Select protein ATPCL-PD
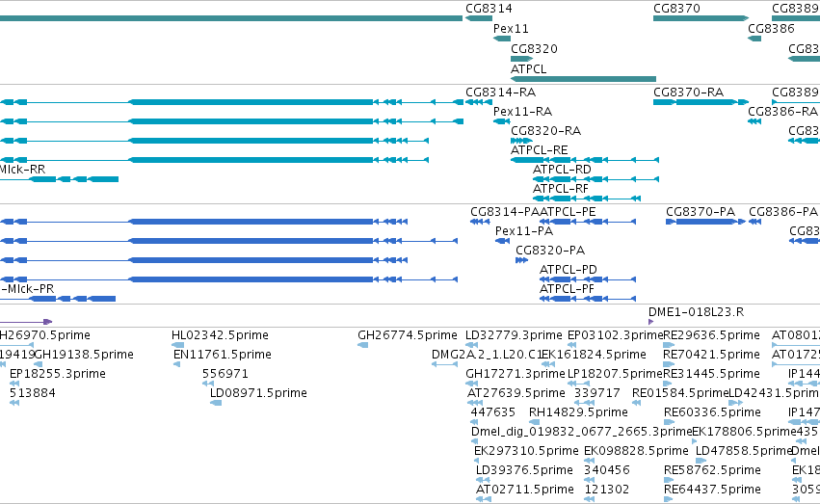This screenshot has width=820, height=504. coord(568,270)
